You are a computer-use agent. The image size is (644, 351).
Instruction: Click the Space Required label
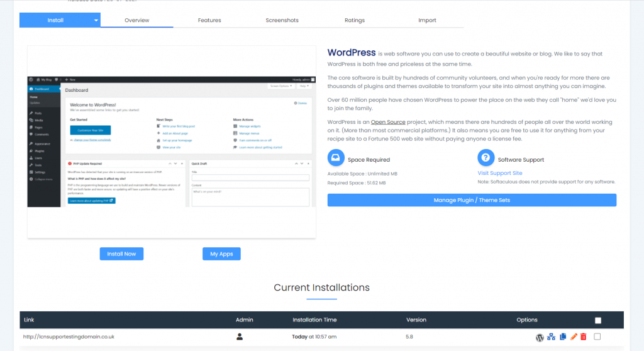coord(369,160)
